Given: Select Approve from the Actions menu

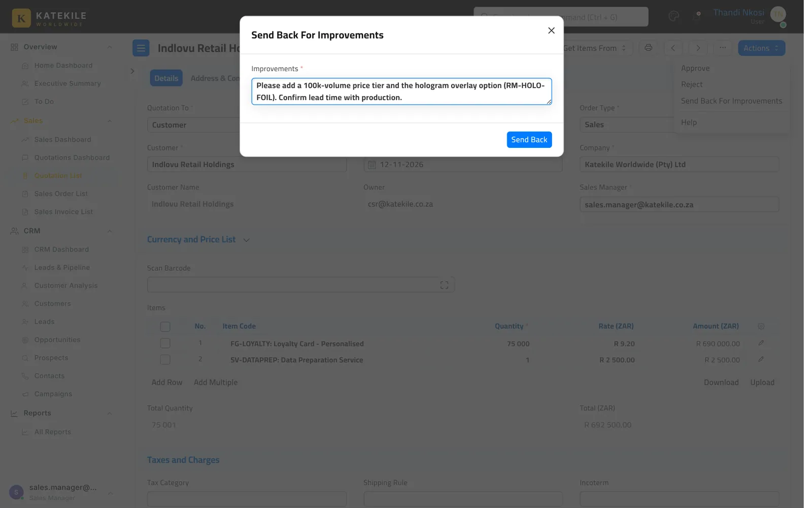Looking at the screenshot, I should [x=695, y=68].
